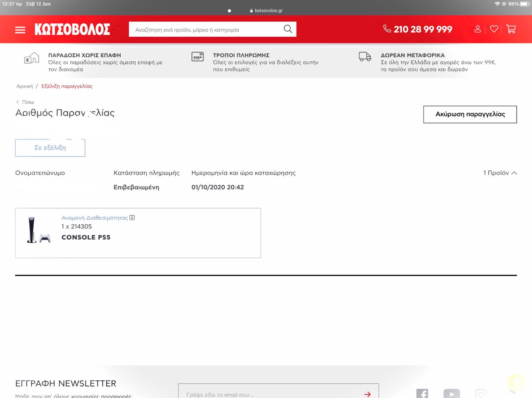Tap the kotsovolos.gr address bar
This screenshot has height=398, width=532.
tap(266, 11)
